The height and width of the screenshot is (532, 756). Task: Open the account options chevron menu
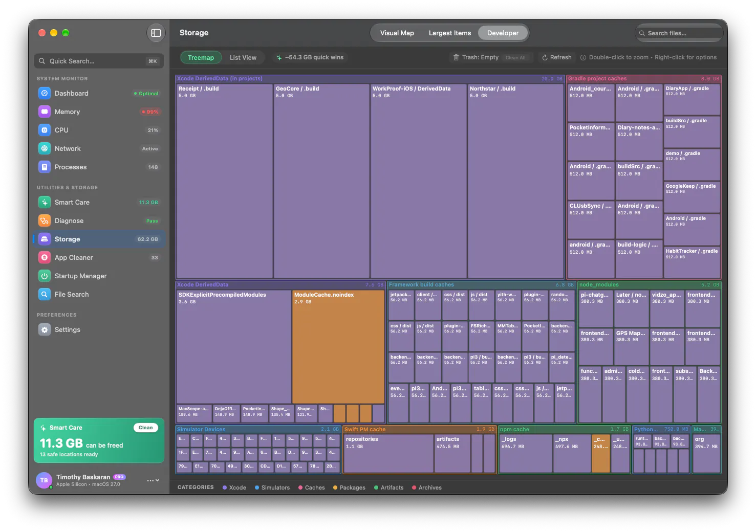coord(154,480)
